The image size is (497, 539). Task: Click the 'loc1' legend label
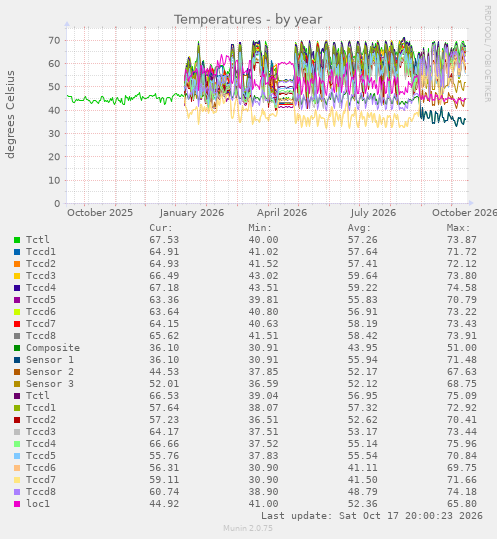click(38, 504)
